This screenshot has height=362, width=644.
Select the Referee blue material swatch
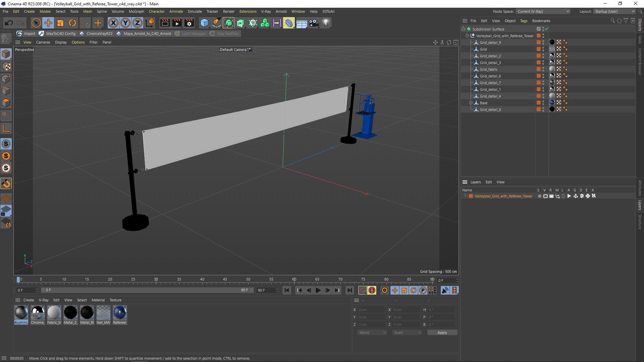(x=120, y=312)
